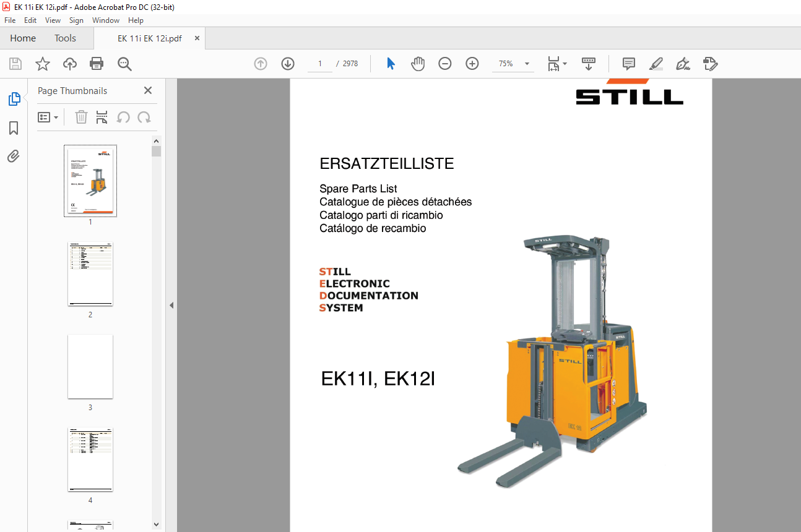Open the Fill & Sign pen tool
This screenshot has width=801, height=532.
pos(683,64)
